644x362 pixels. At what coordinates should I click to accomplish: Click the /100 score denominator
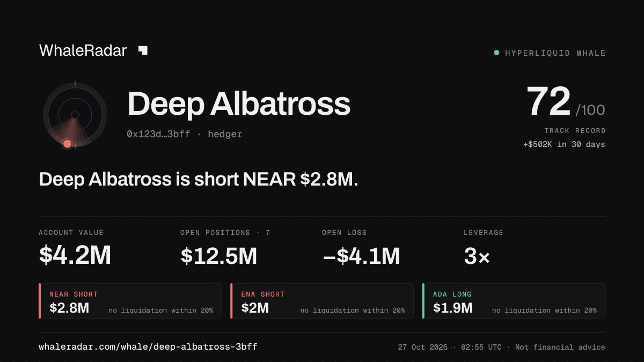tap(590, 110)
